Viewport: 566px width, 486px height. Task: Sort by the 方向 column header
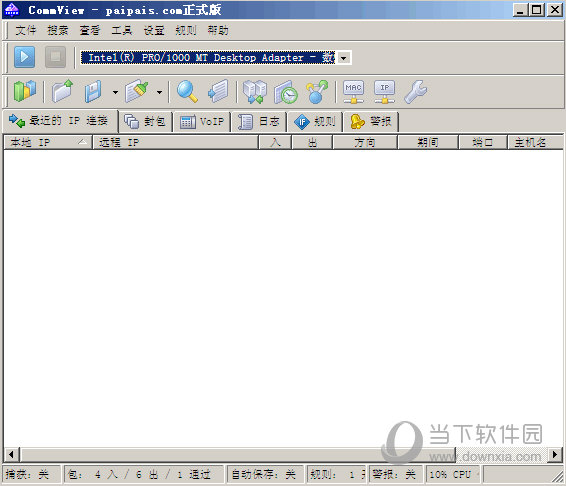[365, 143]
